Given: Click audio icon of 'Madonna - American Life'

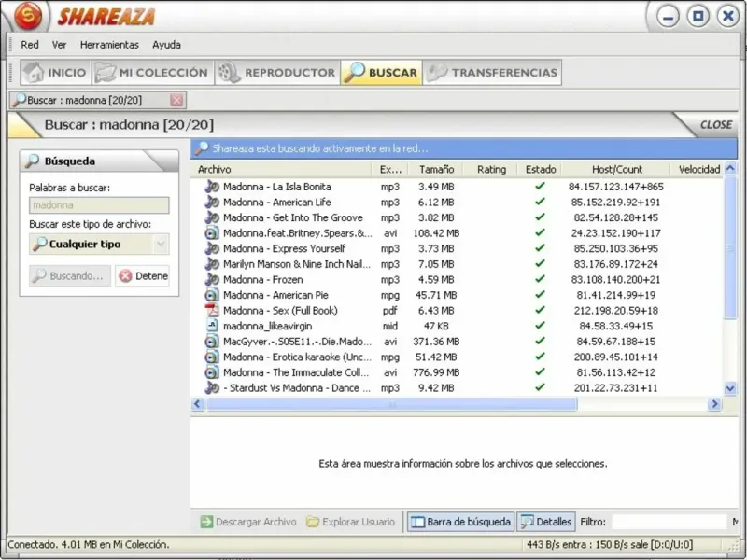Looking at the screenshot, I should click(x=212, y=202).
